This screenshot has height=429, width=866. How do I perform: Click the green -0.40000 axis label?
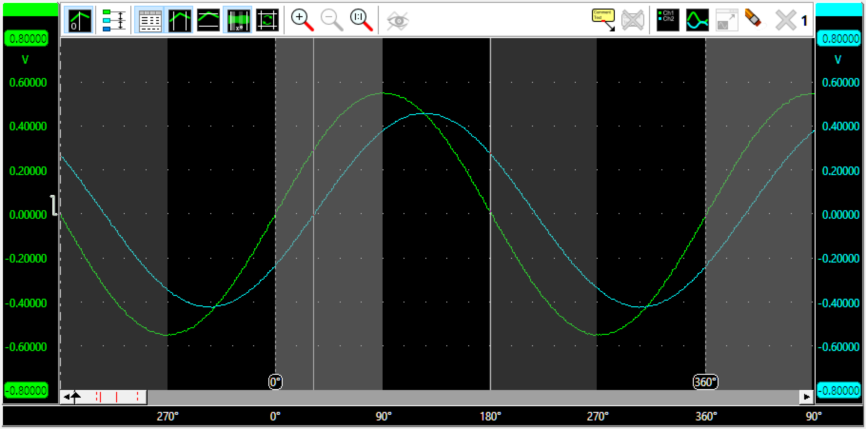pos(25,303)
